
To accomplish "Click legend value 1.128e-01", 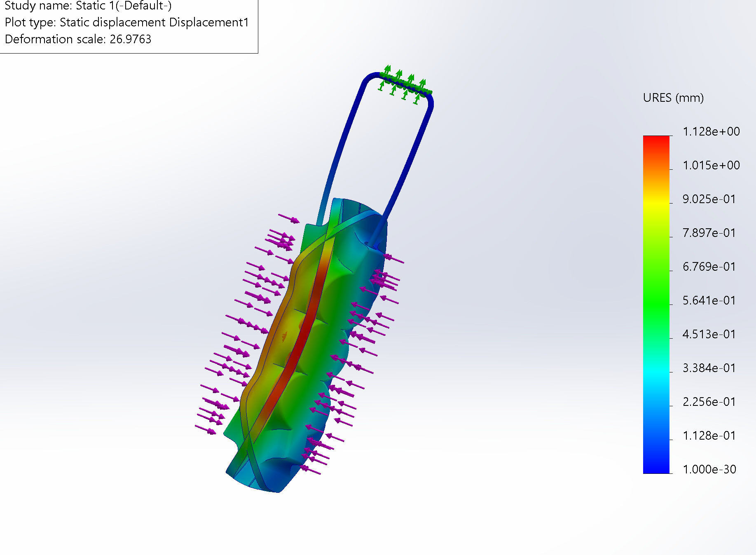I will click(709, 436).
